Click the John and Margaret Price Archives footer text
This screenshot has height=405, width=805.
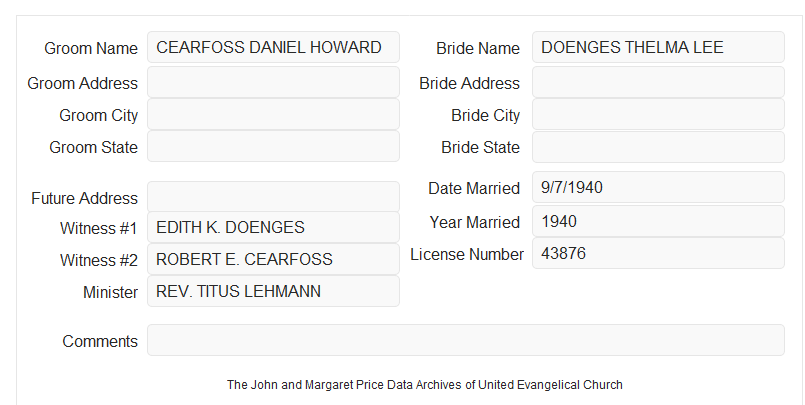tap(425, 385)
